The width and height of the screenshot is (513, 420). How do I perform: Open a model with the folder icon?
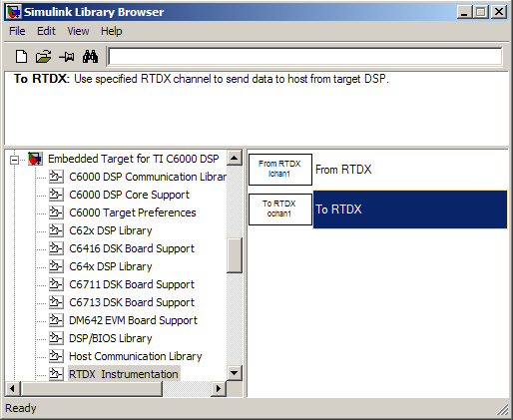pyautogui.click(x=44, y=57)
